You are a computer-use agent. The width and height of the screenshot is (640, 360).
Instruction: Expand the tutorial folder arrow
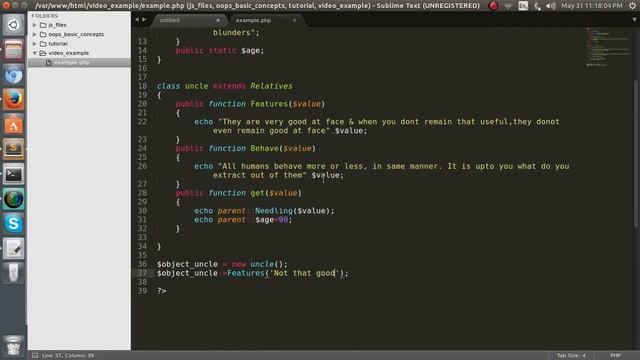coord(35,44)
